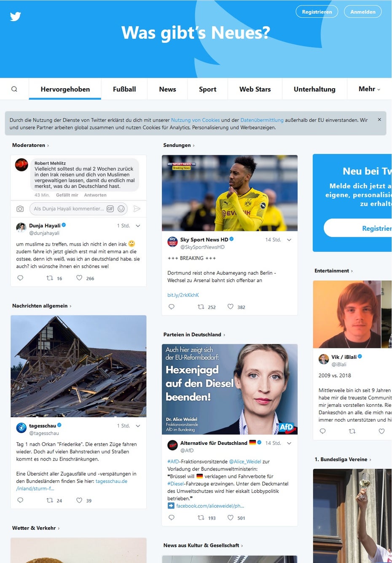
Task: Reply to the Sky Sport News tweet
Action: coord(172,307)
